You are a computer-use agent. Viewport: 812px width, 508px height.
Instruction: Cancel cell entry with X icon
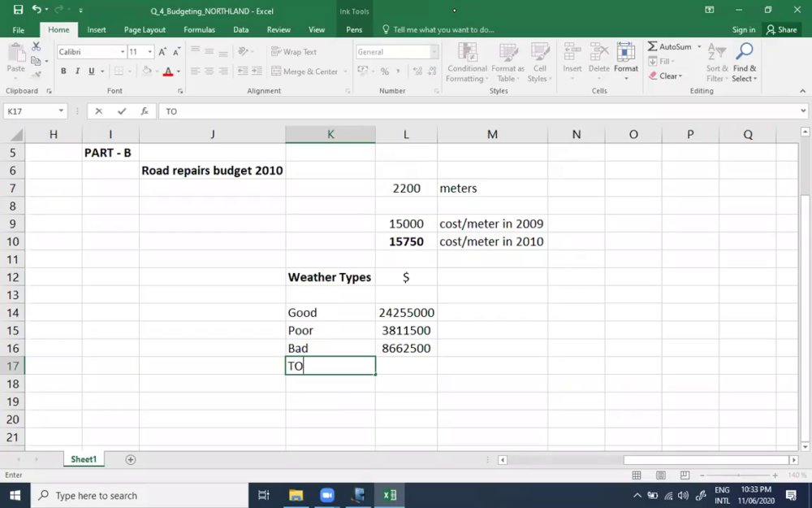99,111
